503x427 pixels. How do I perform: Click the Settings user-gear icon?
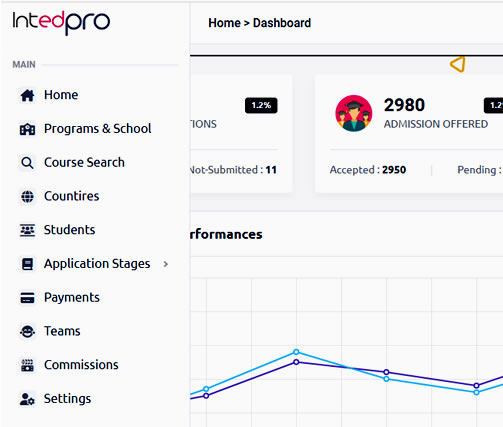click(27, 399)
